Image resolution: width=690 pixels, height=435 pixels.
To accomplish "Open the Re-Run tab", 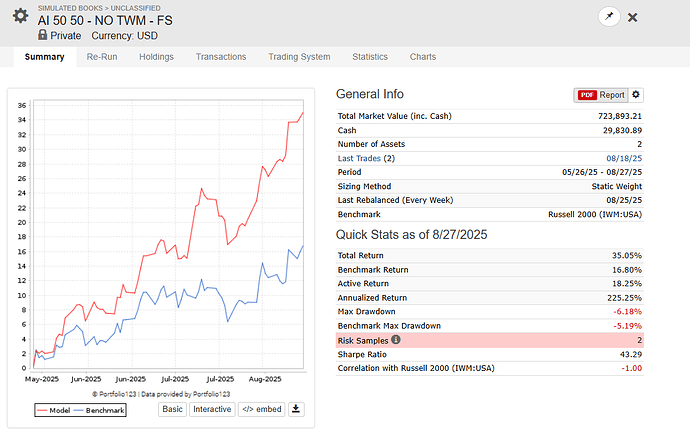I will click(102, 57).
